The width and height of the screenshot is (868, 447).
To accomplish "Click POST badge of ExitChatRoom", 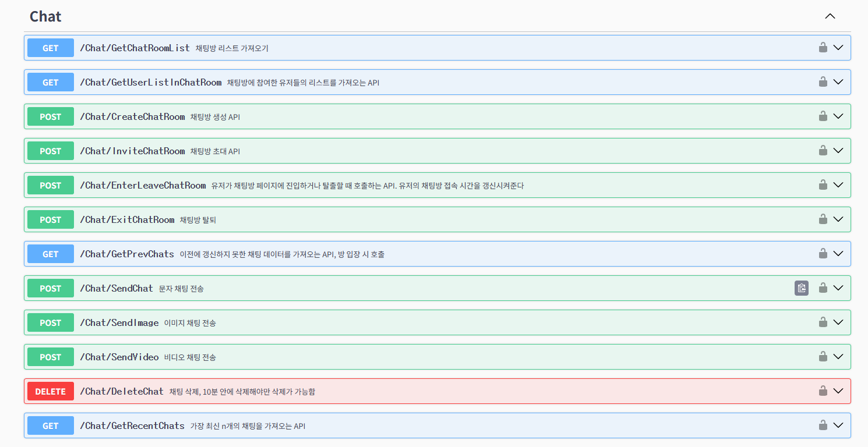I will [51, 219].
